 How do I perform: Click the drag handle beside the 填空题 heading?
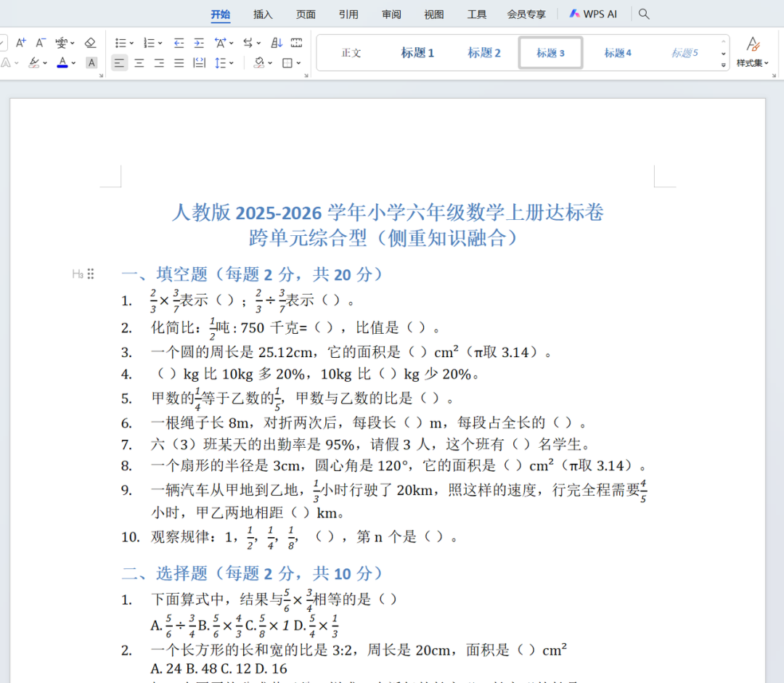tap(91, 274)
